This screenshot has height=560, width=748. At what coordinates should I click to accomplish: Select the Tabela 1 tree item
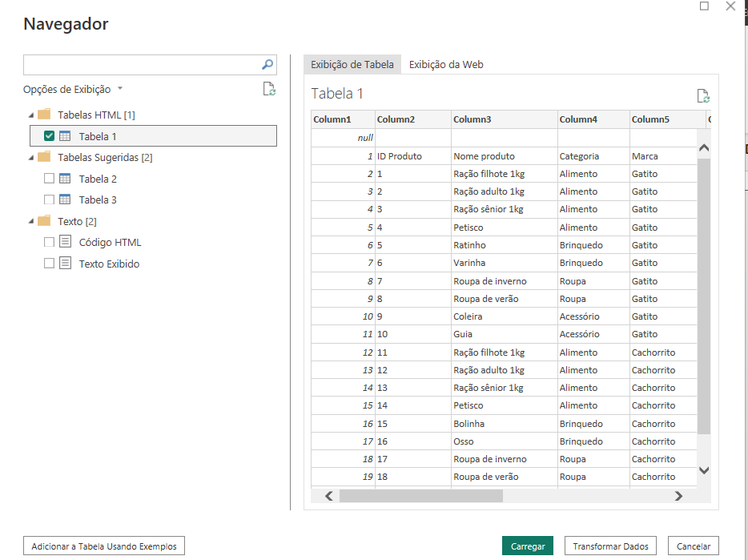click(153, 136)
